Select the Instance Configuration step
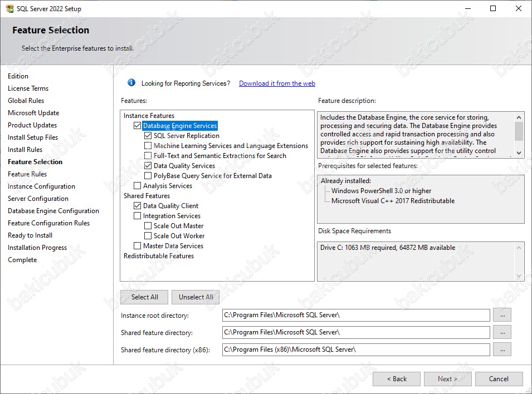This screenshot has width=532, height=394. coord(41,186)
